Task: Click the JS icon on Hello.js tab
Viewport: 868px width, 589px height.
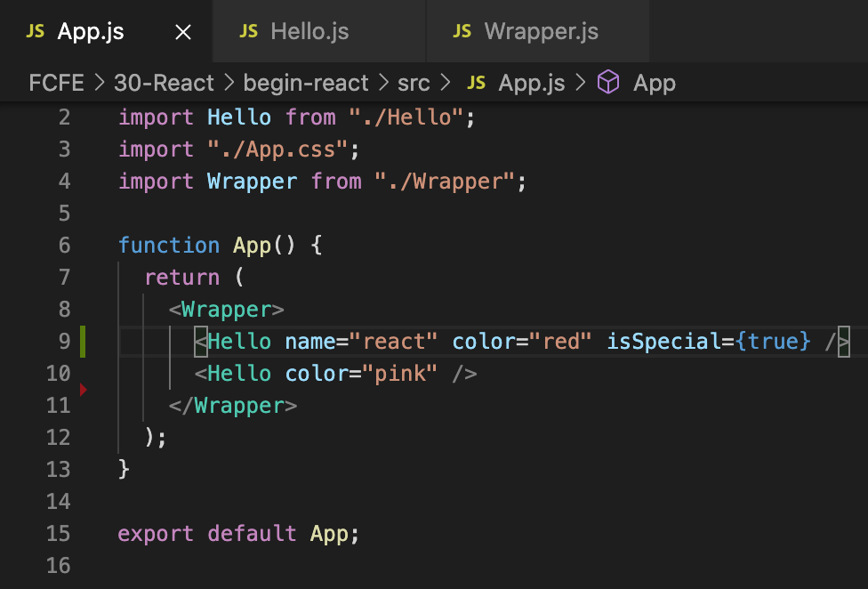Action: pos(248,31)
